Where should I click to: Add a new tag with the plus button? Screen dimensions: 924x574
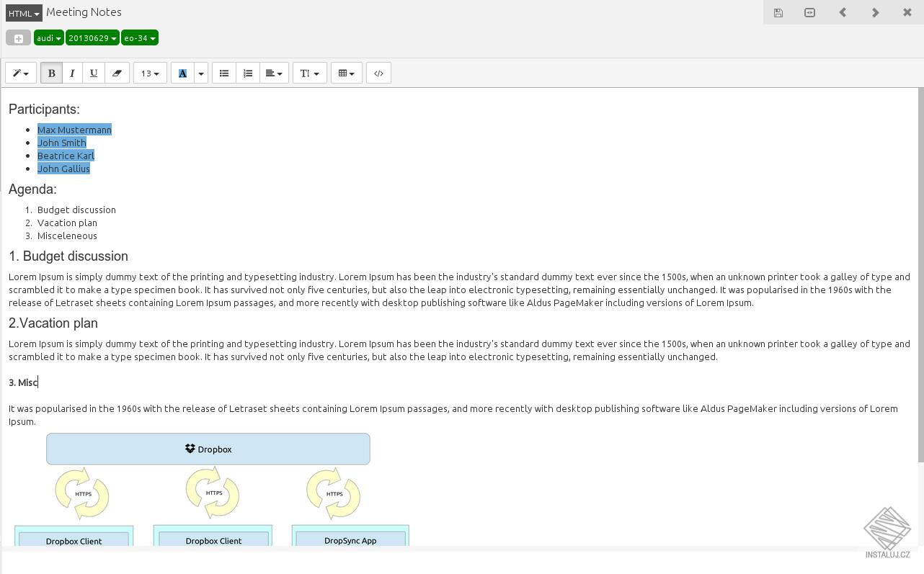[x=19, y=38]
